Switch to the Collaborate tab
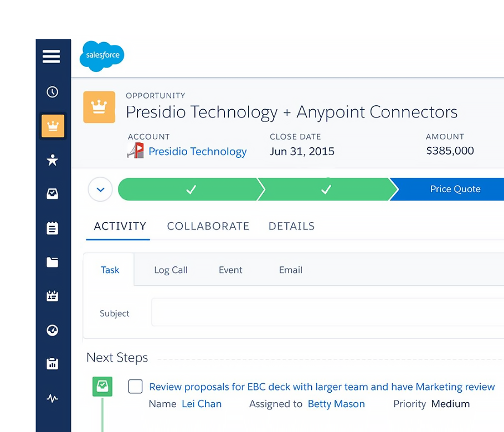 208,226
